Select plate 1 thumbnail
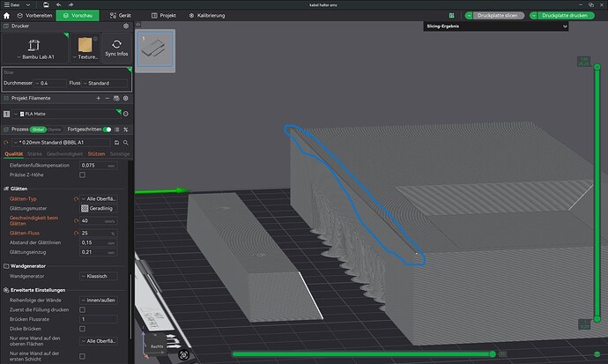Image resolution: width=608 pixels, height=364 pixels. pyautogui.click(x=155, y=49)
